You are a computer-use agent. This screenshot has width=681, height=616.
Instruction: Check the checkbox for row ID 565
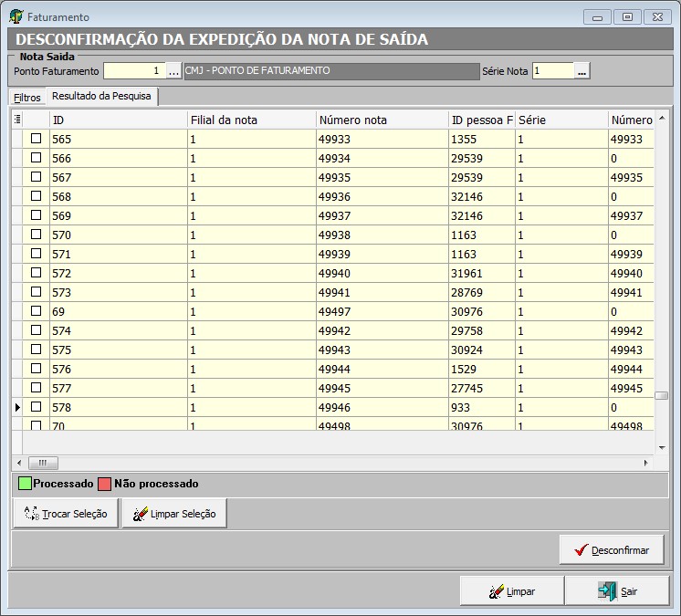point(37,139)
